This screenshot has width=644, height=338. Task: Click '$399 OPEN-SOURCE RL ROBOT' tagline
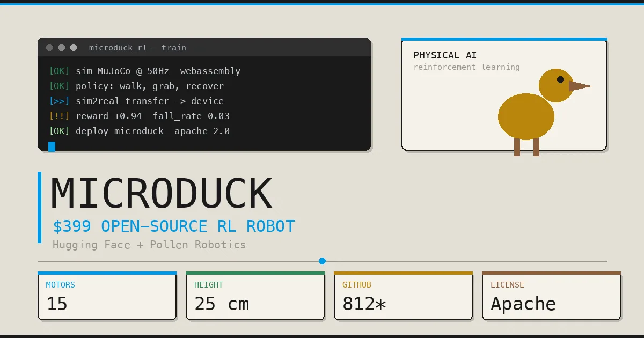174,226
